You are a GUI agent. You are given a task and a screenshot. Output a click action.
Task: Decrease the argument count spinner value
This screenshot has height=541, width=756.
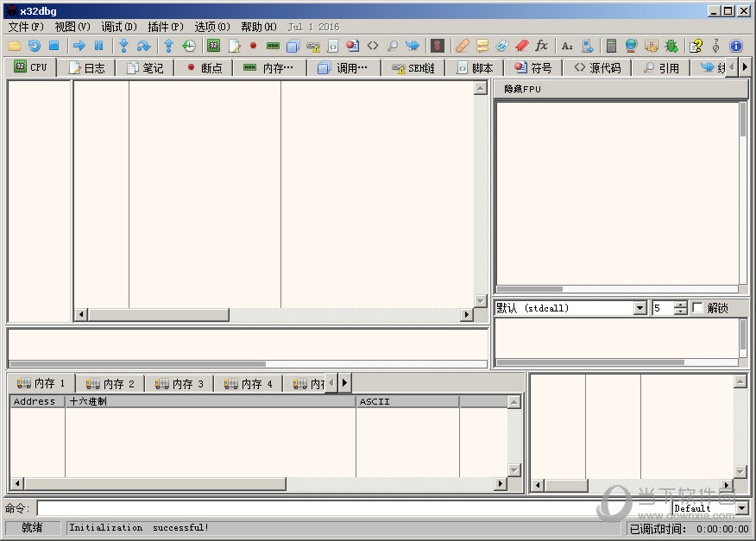(x=680, y=311)
